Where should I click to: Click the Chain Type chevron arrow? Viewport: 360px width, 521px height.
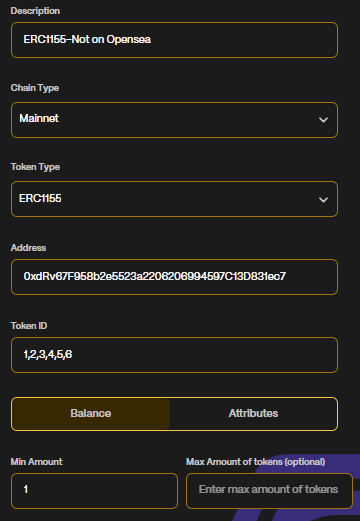tap(323, 120)
